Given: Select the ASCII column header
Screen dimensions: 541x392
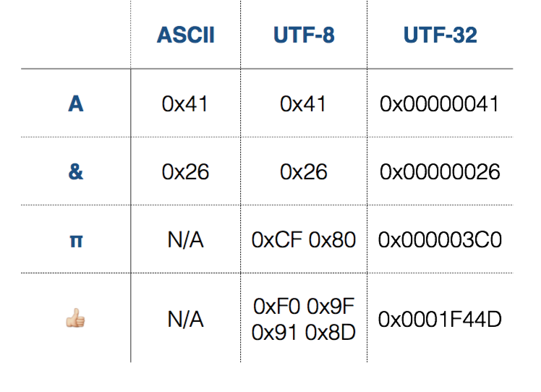Looking at the screenshot, I should pyautogui.click(x=186, y=35).
